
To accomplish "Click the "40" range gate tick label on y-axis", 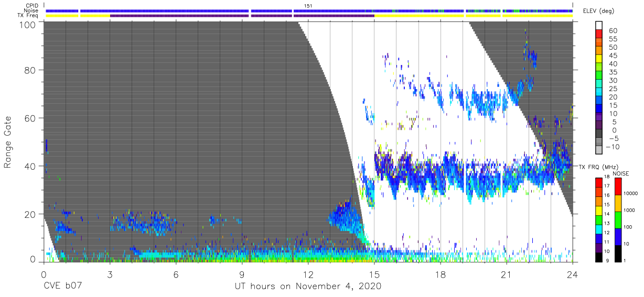I will click(x=30, y=167).
